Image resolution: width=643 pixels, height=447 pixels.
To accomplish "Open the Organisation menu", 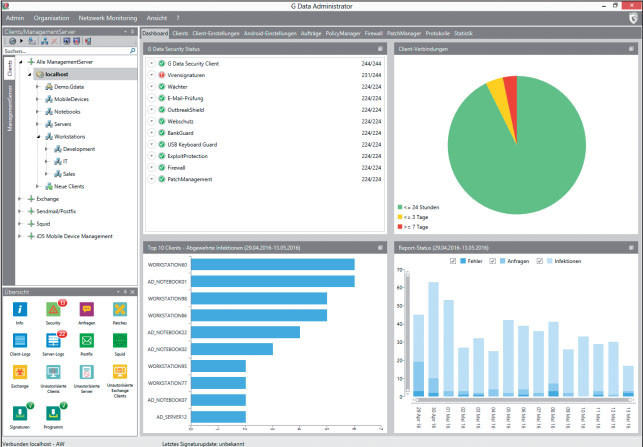I will (x=51, y=18).
